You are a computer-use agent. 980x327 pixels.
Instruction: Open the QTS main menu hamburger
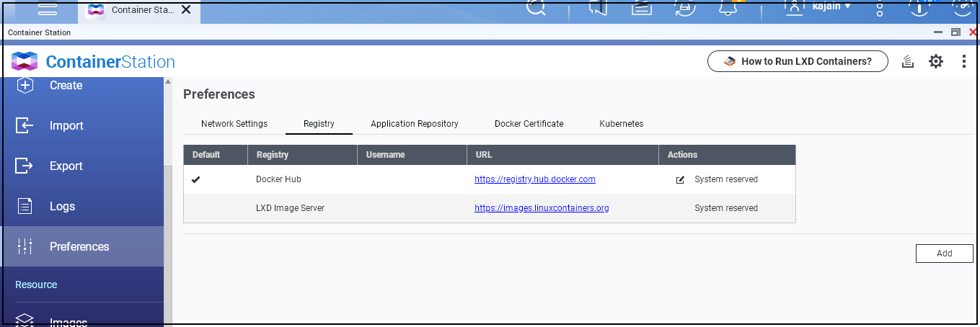[47, 9]
